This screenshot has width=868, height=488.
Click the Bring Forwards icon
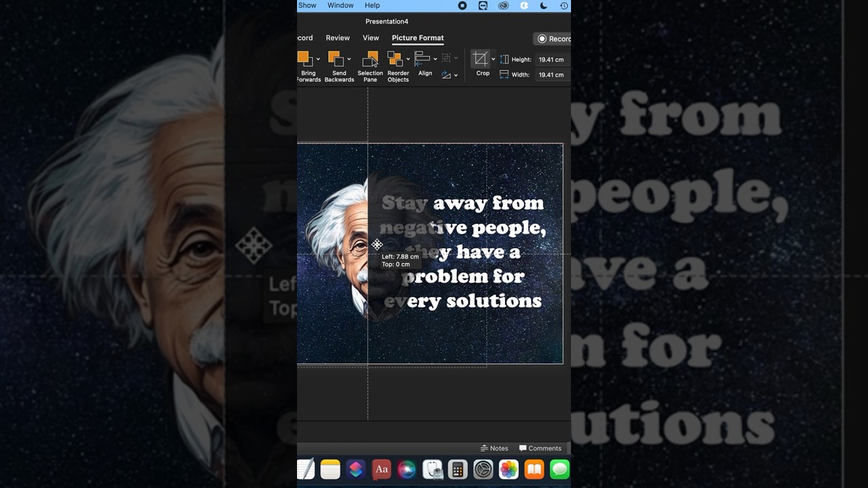[304, 59]
